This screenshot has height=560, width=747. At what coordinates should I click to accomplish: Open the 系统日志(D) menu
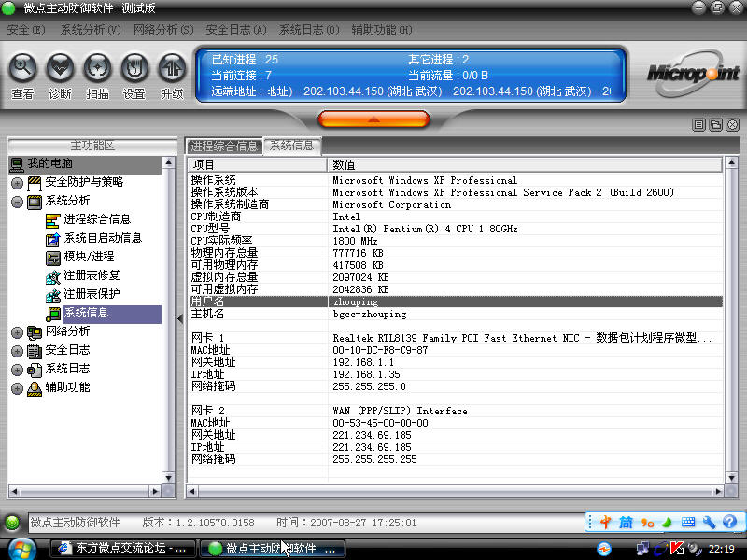[309, 30]
